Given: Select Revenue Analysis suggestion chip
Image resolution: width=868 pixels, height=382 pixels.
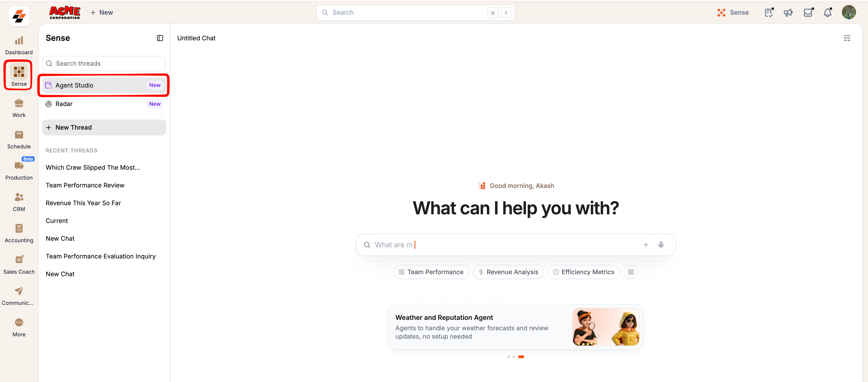Looking at the screenshot, I should 508,272.
